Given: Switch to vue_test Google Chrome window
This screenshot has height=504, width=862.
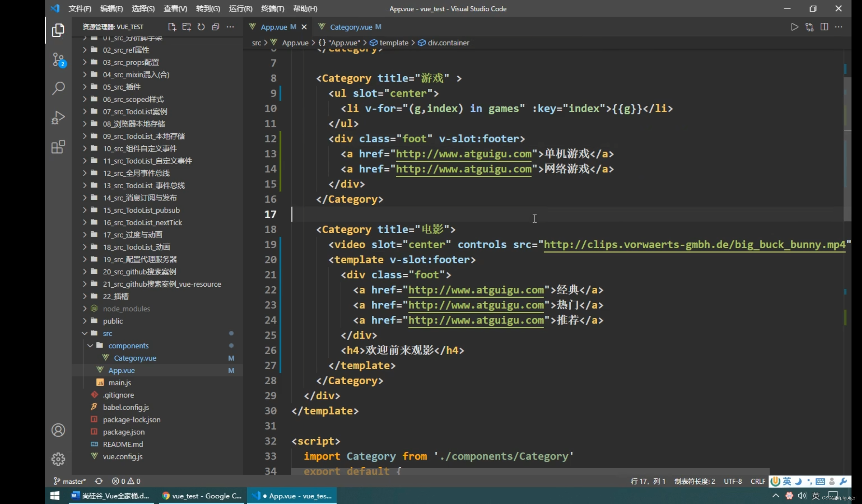Looking at the screenshot, I should click(202, 496).
